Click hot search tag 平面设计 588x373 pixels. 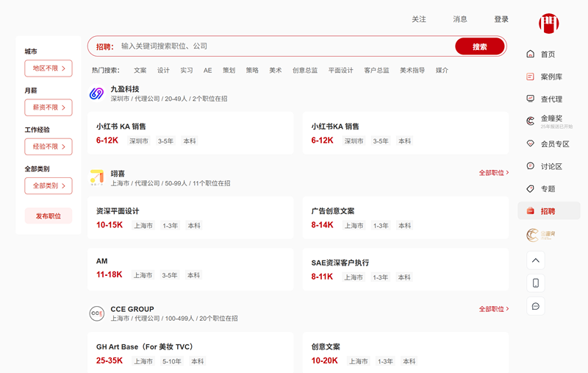click(341, 70)
